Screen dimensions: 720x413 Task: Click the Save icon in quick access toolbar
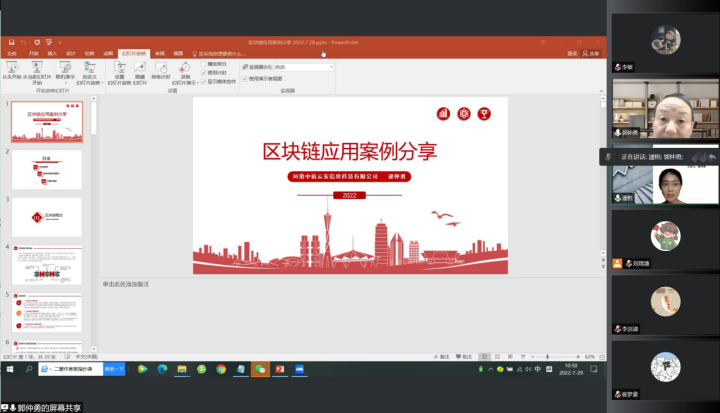11,42
